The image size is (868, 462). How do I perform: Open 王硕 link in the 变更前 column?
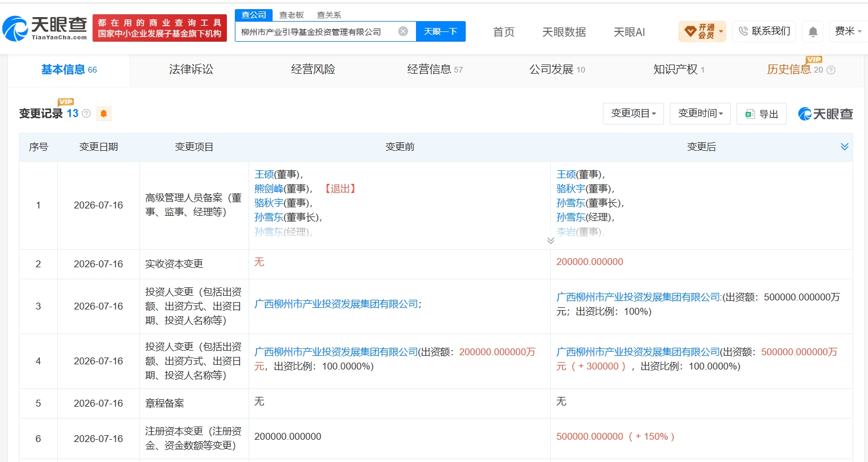(264, 174)
